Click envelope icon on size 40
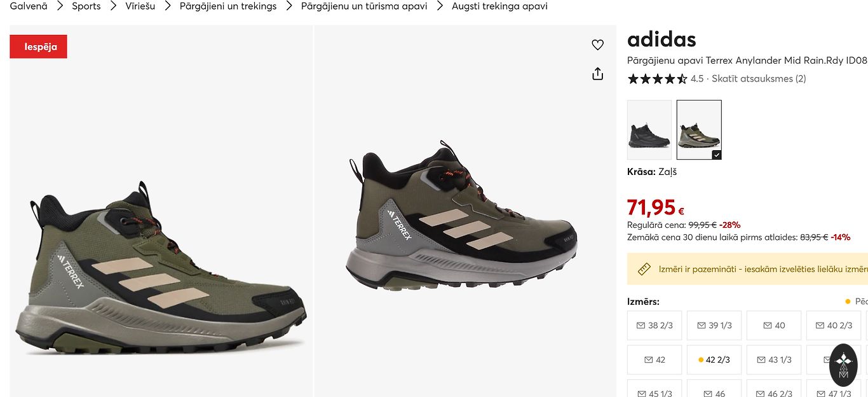Screen dimensions: 868x397 pyautogui.click(x=766, y=325)
